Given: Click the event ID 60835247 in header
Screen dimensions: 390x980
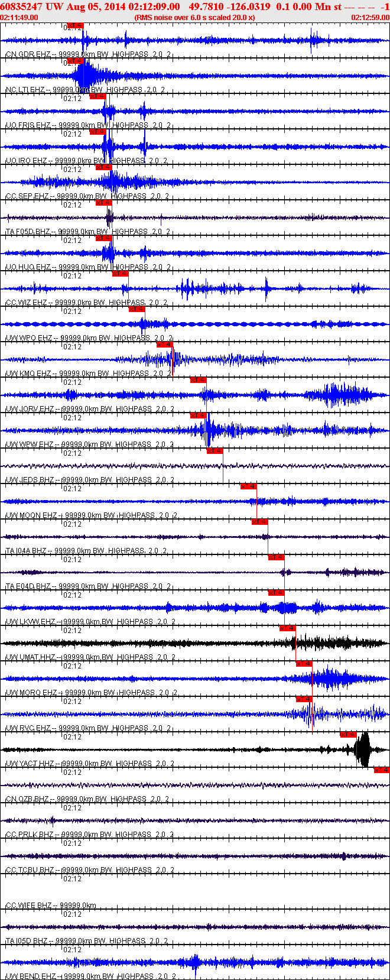Looking at the screenshot, I should [x=21, y=7].
